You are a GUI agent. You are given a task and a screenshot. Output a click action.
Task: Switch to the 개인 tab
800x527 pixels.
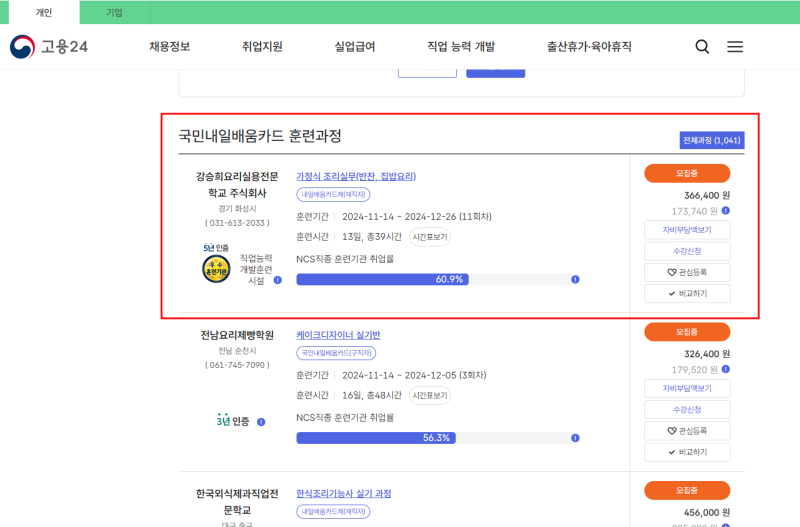point(44,12)
